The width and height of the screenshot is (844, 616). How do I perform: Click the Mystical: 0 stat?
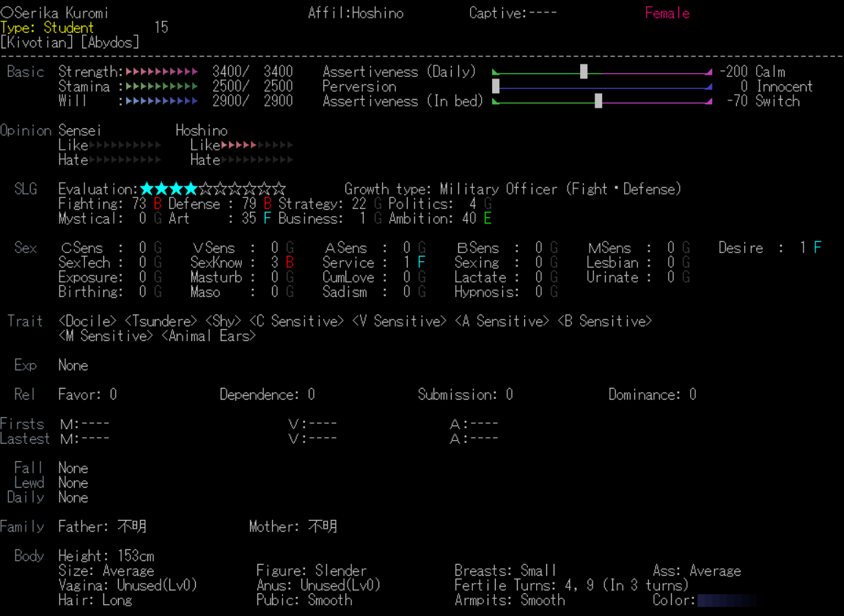click(110, 219)
